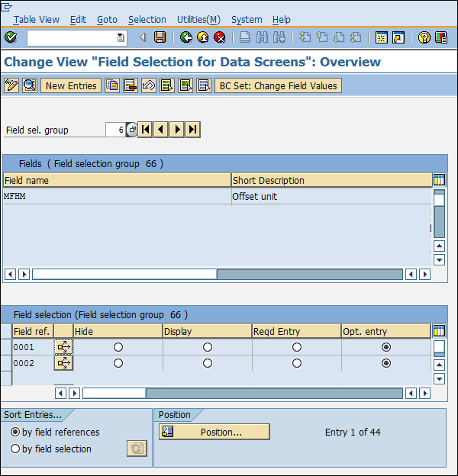Click the Print icon in the toolbar
Screen dimensions: 458x476
[x=245, y=37]
